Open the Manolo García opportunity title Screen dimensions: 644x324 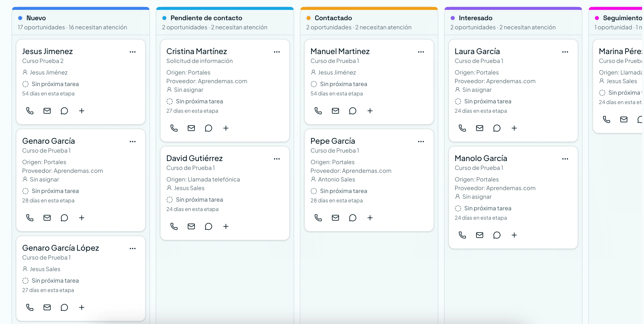click(x=481, y=158)
